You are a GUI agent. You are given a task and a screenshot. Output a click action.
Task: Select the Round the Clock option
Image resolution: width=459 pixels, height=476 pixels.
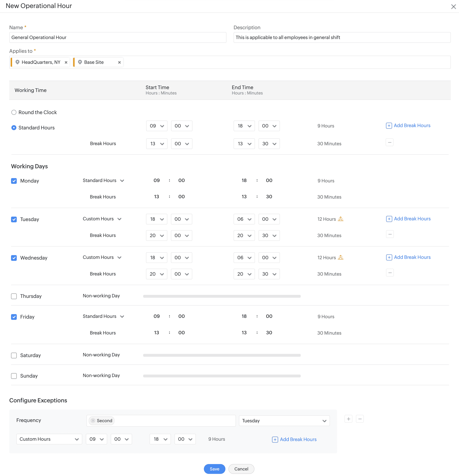click(x=14, y=112)
